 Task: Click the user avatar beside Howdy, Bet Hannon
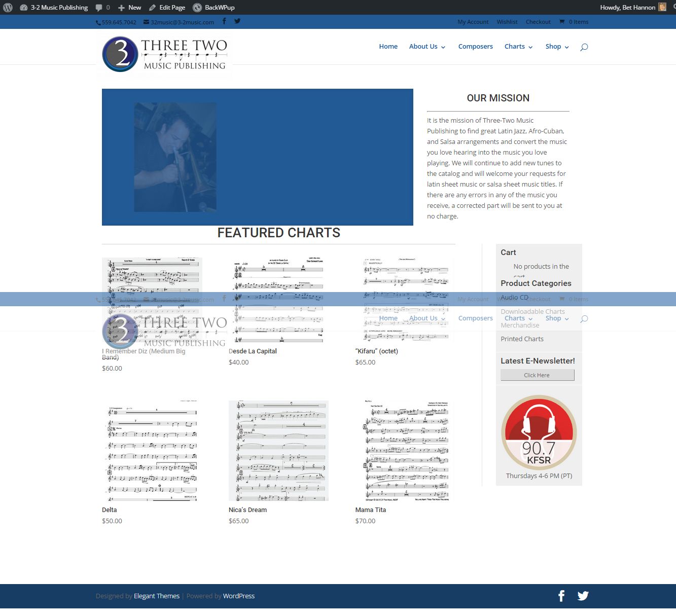(x=662, y=7)
